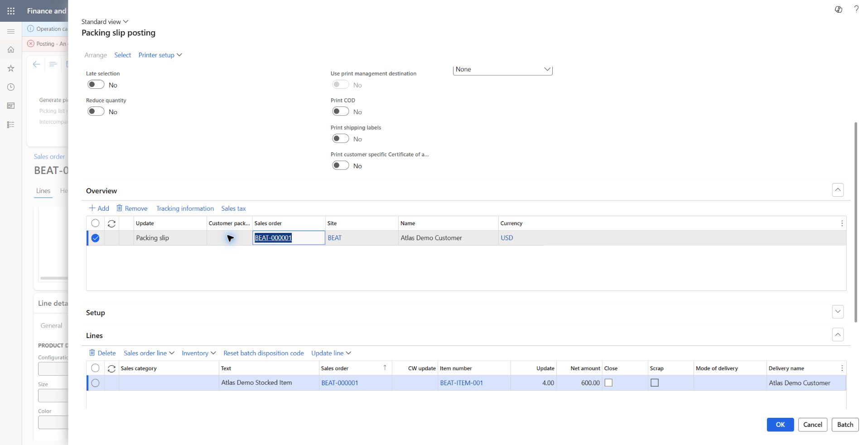Collapse the Overview section
Image resolution: width=868 pixels, height=445 pixels.
tap(838, 190)
